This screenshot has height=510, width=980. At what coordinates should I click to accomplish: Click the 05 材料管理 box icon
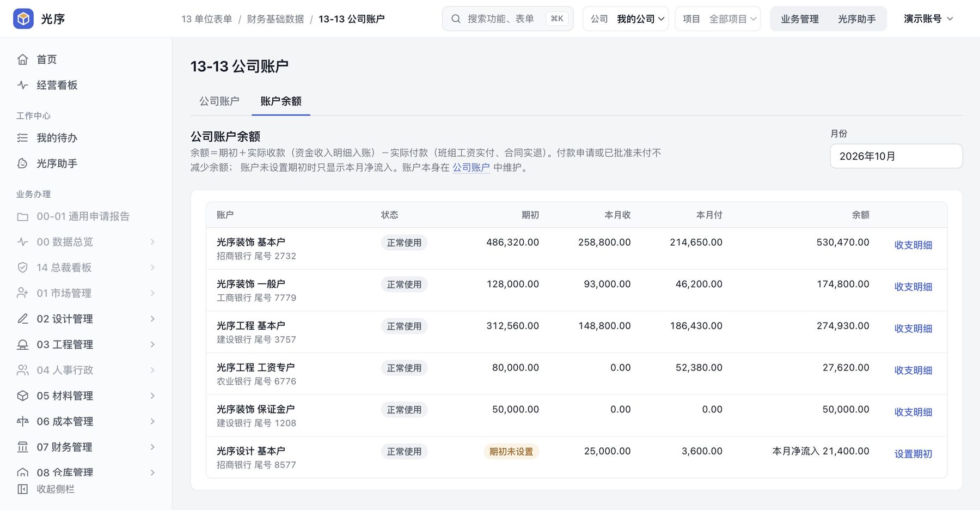pos(22,396)
